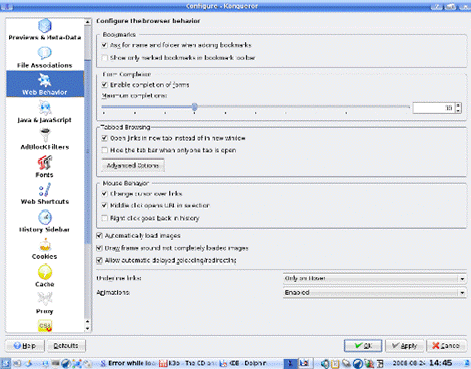Image resolution: width=471 pixels, height=369 pixels.
Task: Toggle 'Automatically load images' checkbox
Action: tap(99, 236)
